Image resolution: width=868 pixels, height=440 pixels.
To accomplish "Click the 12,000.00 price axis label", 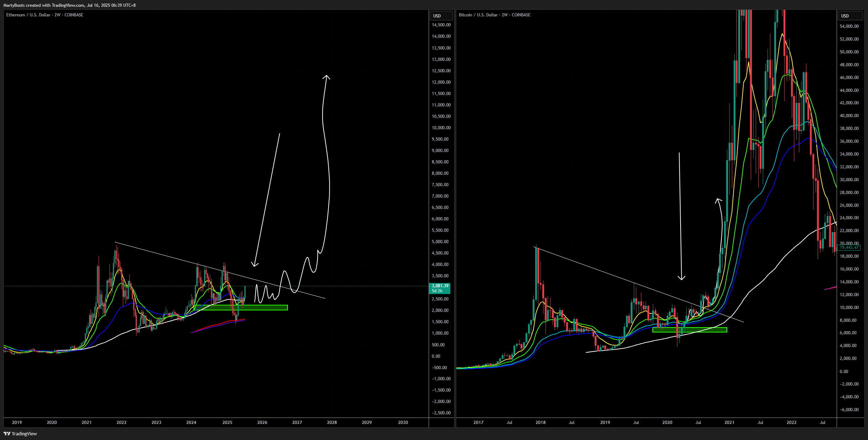I will click(x=441, y=82).
